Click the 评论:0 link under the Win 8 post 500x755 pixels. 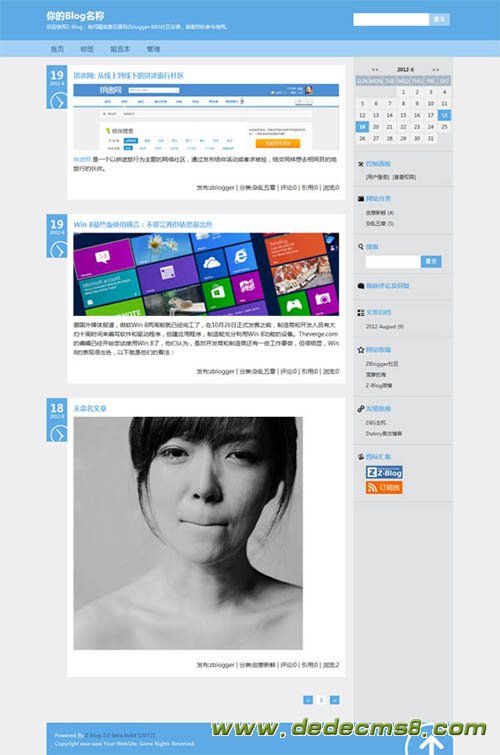[289, 372]
